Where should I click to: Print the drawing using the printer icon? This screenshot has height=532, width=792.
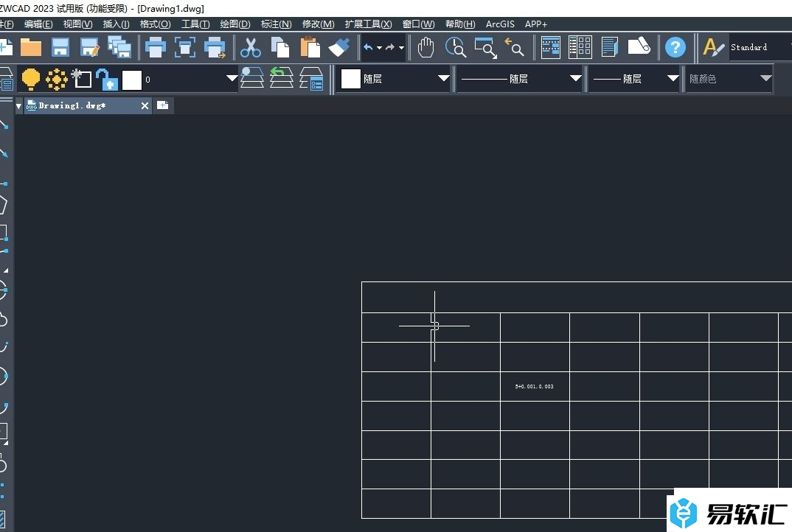[155, 47]
